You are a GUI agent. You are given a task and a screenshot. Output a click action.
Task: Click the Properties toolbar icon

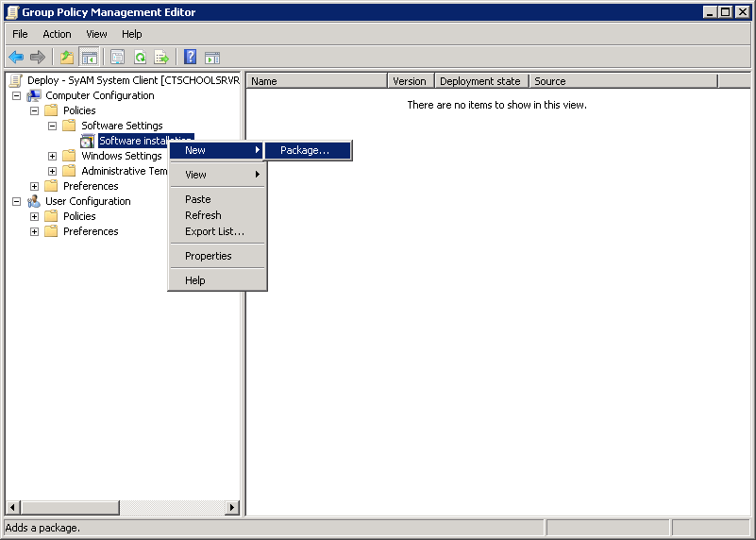pos(118,58)
